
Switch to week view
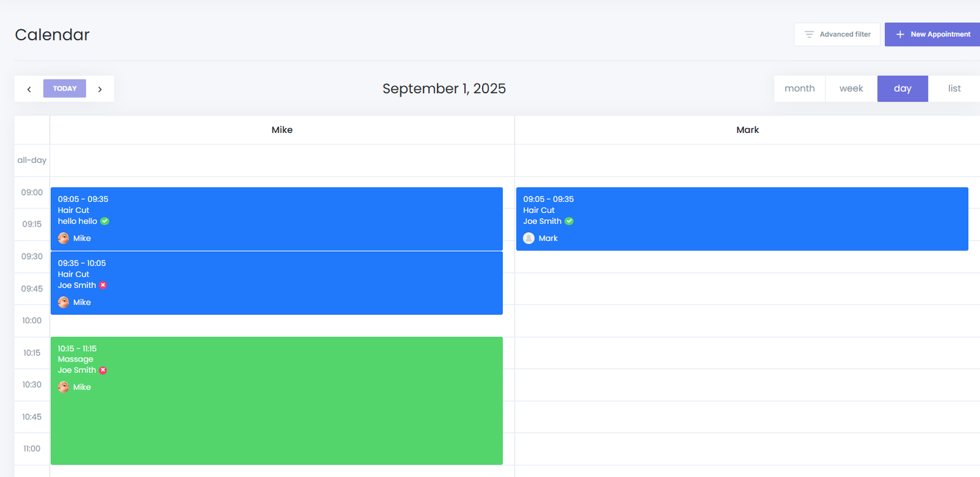(x=851, y=88)
